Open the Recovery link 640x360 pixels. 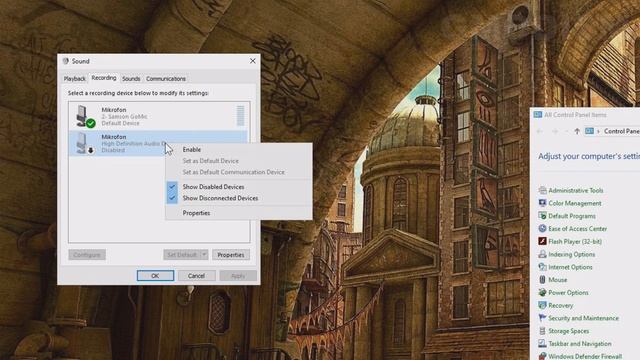(x=560, y=305)
